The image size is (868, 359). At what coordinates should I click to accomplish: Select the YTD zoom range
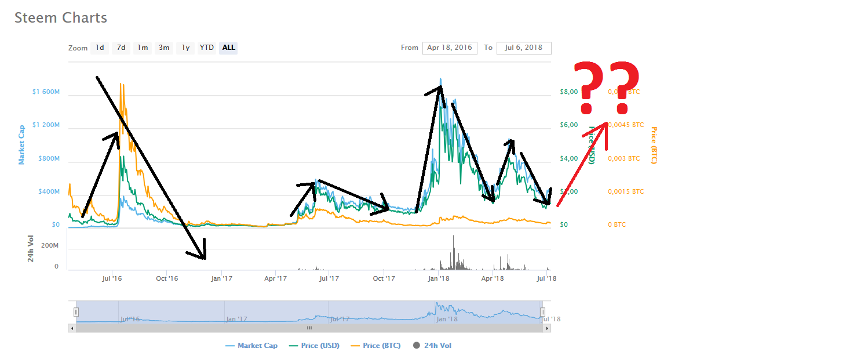pos(207,48)
